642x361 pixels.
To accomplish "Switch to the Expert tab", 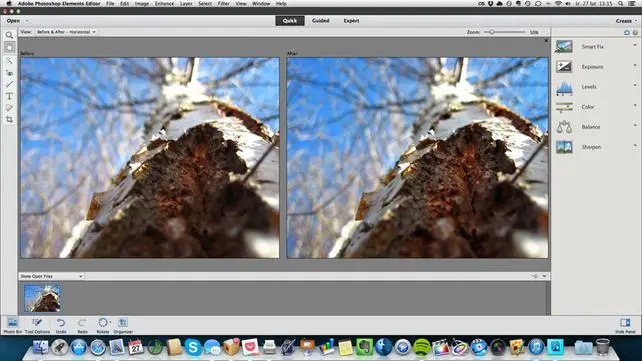I will (x=351, y=21).
